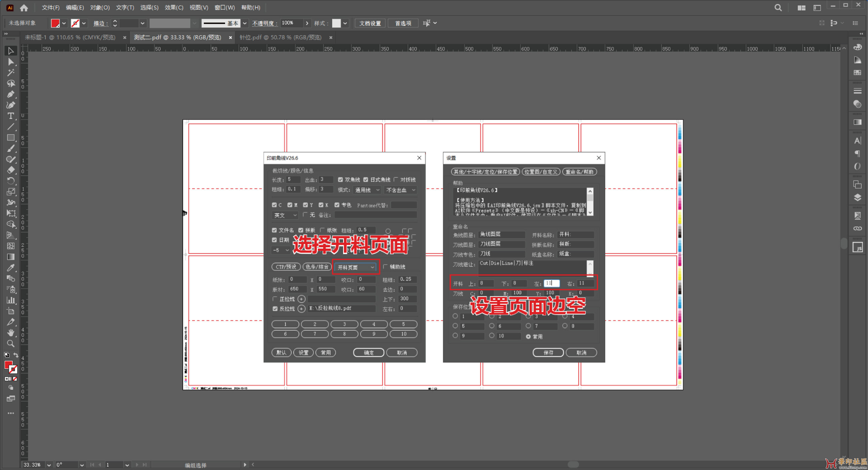Select the Hand tool

pyautogui.click(x=10, y=333)
